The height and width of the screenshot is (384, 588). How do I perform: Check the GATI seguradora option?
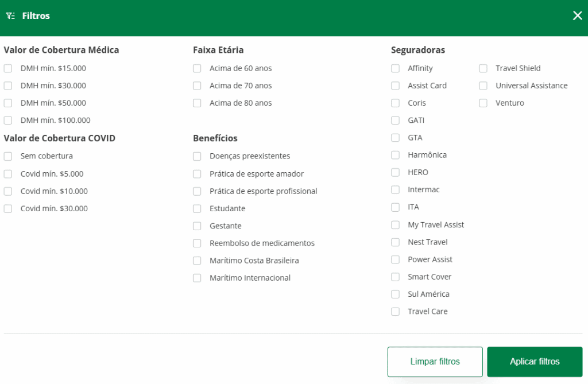click(x=395, y=121)
